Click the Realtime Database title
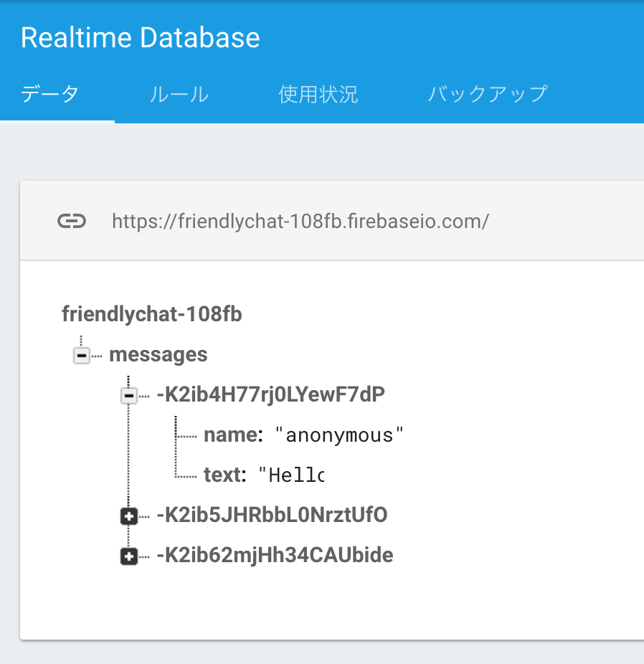 140,37
